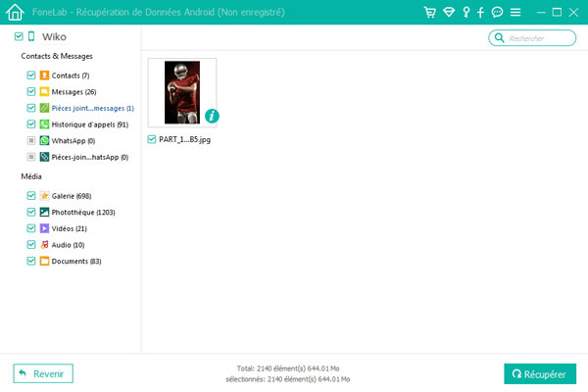Click the Wiko device name
The image size is (588, 392).
pyautogui.click(x=54, y=36)
